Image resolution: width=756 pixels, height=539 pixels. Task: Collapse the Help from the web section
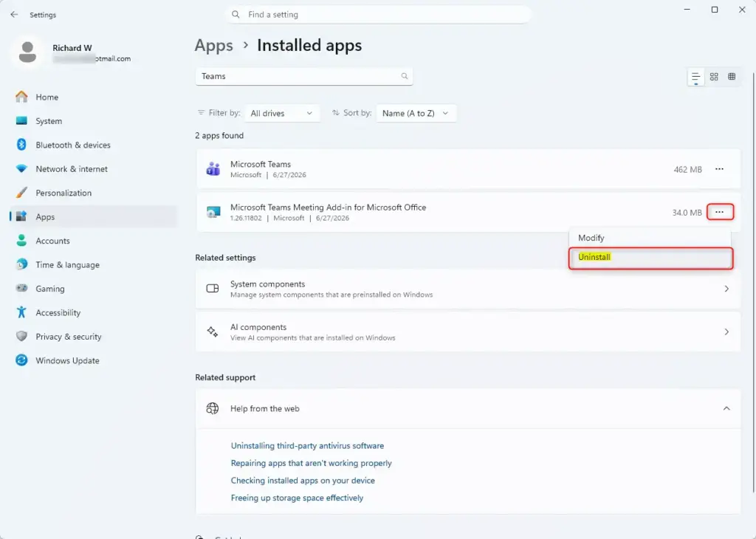pos(726,408)
